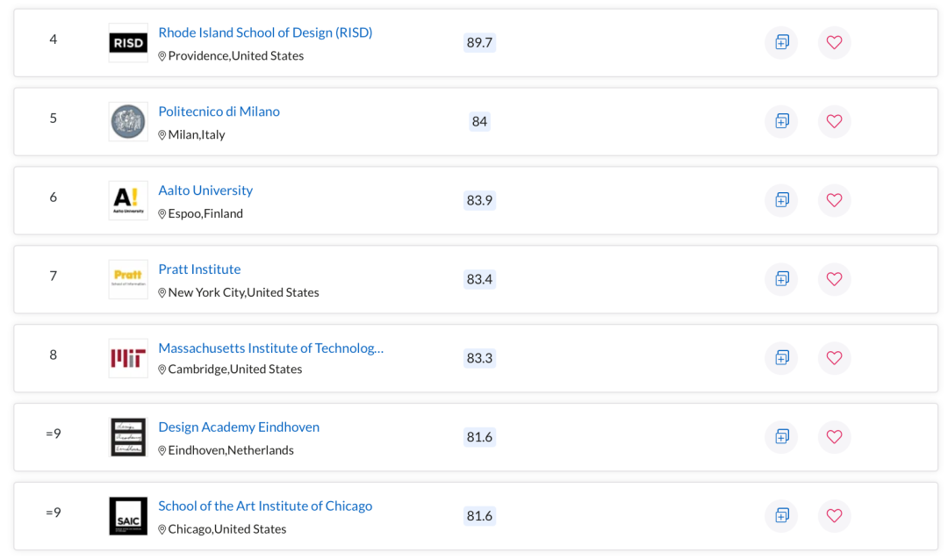Viewport: 948px width, 560px height.
Task: Visit the Aalto University profile link
Action: (x=205, y=190)
